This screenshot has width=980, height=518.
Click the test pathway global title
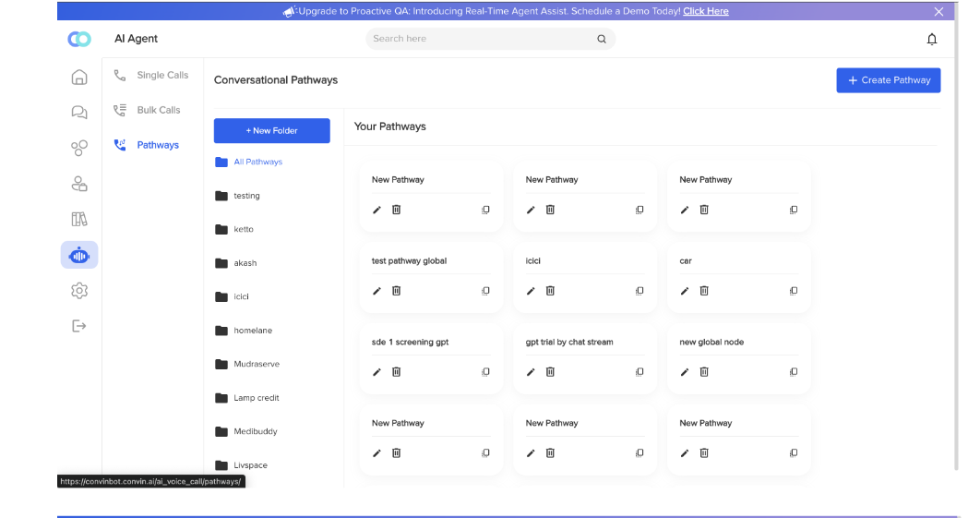[x=410, y=261]
